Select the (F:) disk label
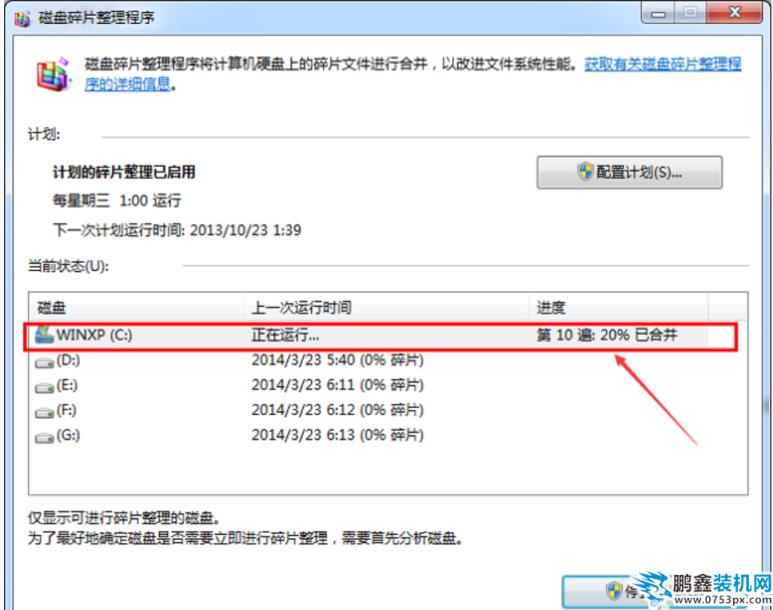 pos(67,410)
